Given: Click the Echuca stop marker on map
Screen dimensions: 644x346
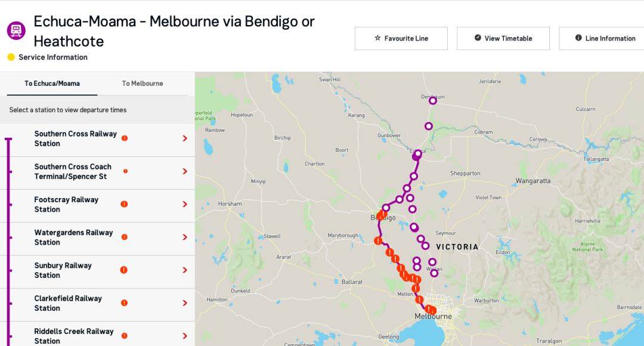Looking at the screenshot, I should pos(417,155).
